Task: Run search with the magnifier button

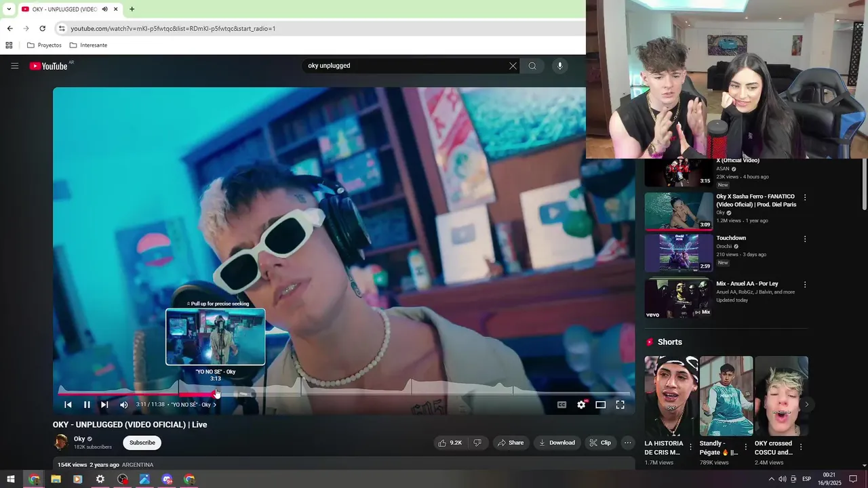Action: [x=532, y=66]
